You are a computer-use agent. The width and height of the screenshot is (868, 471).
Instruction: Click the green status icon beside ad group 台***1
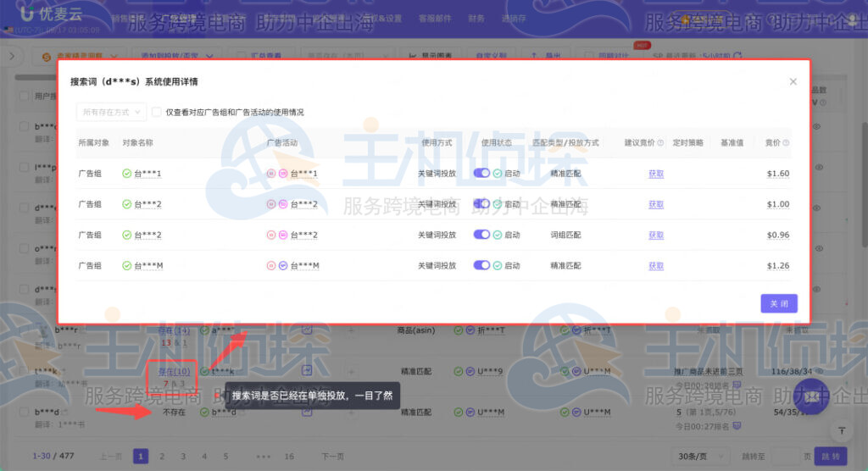tap(127, 174)
